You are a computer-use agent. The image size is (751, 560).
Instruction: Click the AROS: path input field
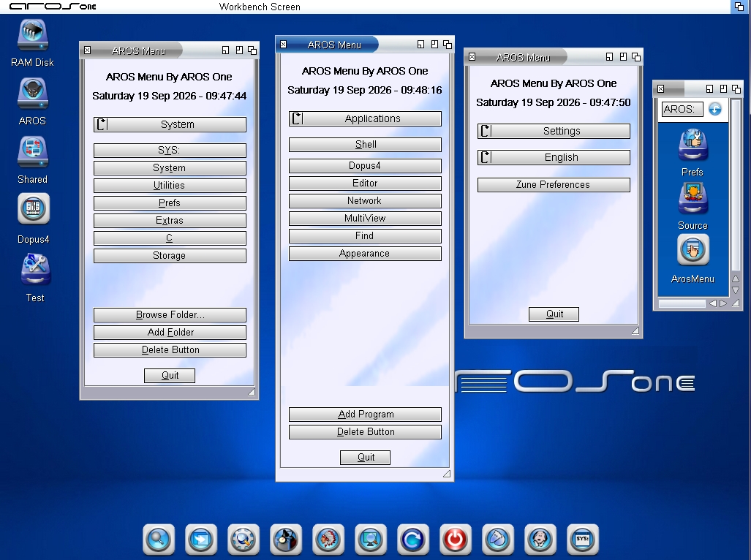pos(682,109)
